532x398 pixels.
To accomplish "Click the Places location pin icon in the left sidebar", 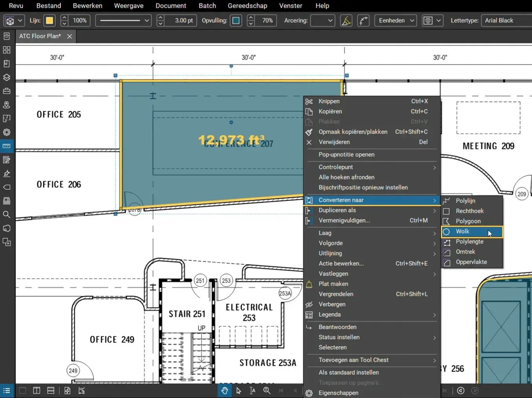I will 7,105.
